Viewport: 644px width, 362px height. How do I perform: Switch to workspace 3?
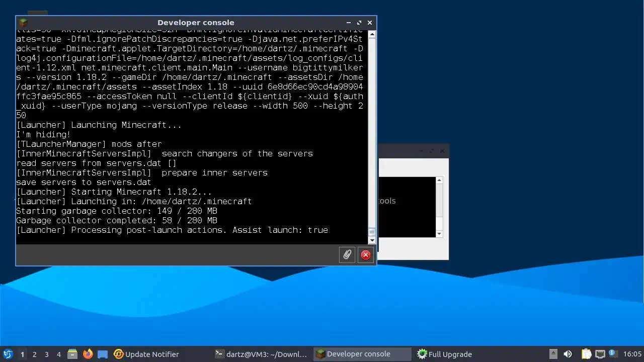(x=46, y=354)
